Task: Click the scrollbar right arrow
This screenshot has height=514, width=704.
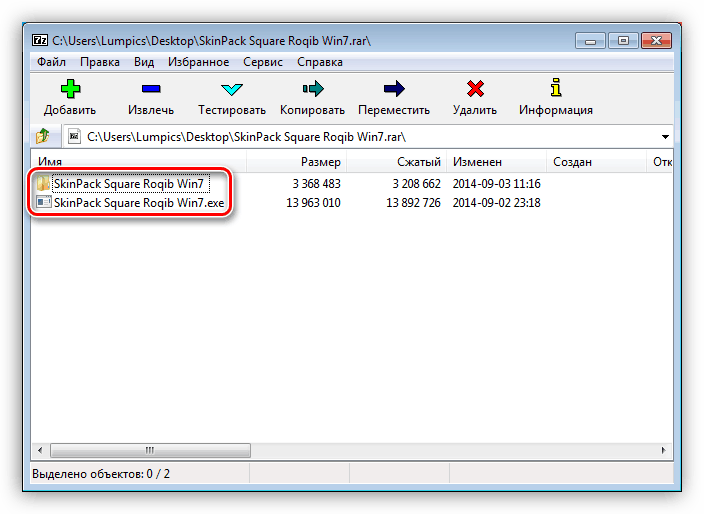Action: [664, 450]
